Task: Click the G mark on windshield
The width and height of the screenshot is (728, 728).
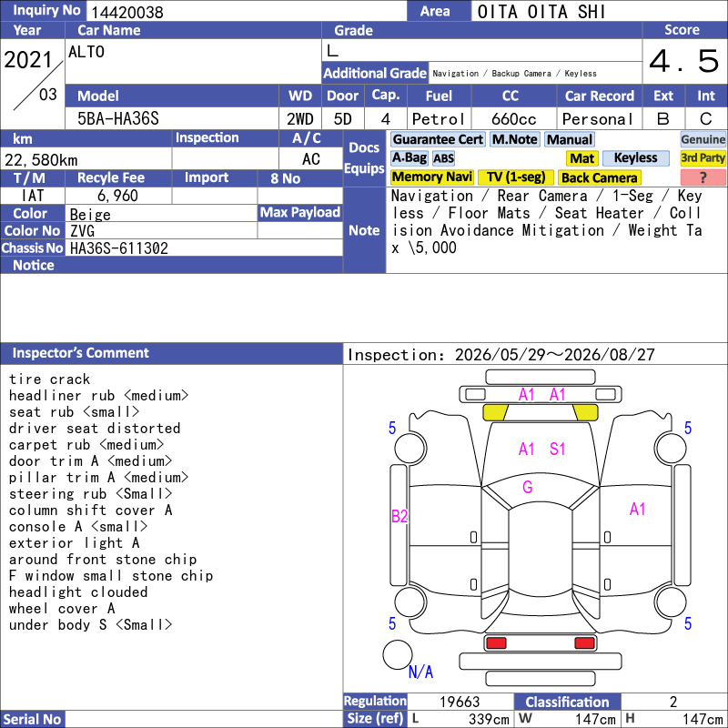Action: 528,487
